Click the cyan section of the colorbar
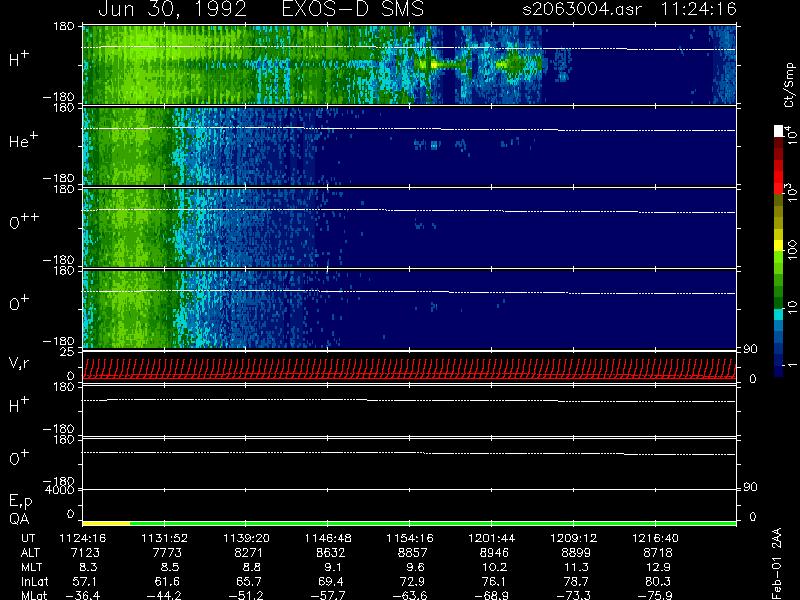 point(779,314)
